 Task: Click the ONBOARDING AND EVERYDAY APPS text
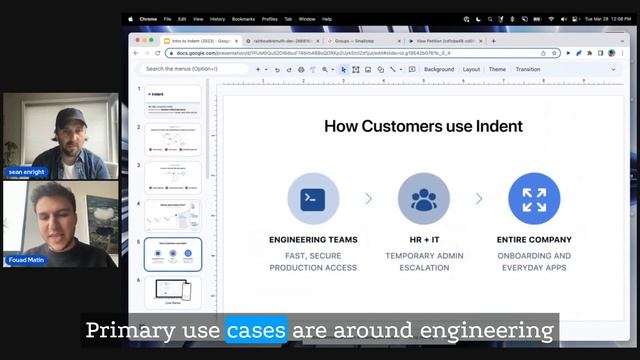pos(534,262)
